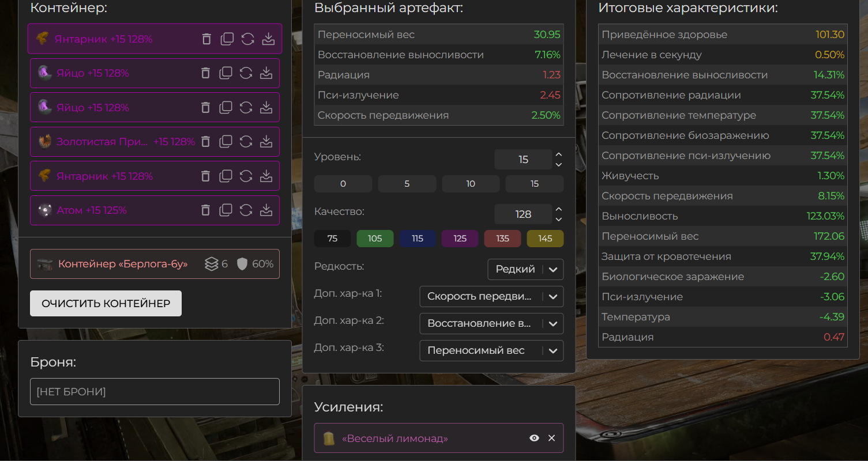868x461 pixels.
Task: Delete the Золотистая При... artifact
Action: tap(205, 142)
